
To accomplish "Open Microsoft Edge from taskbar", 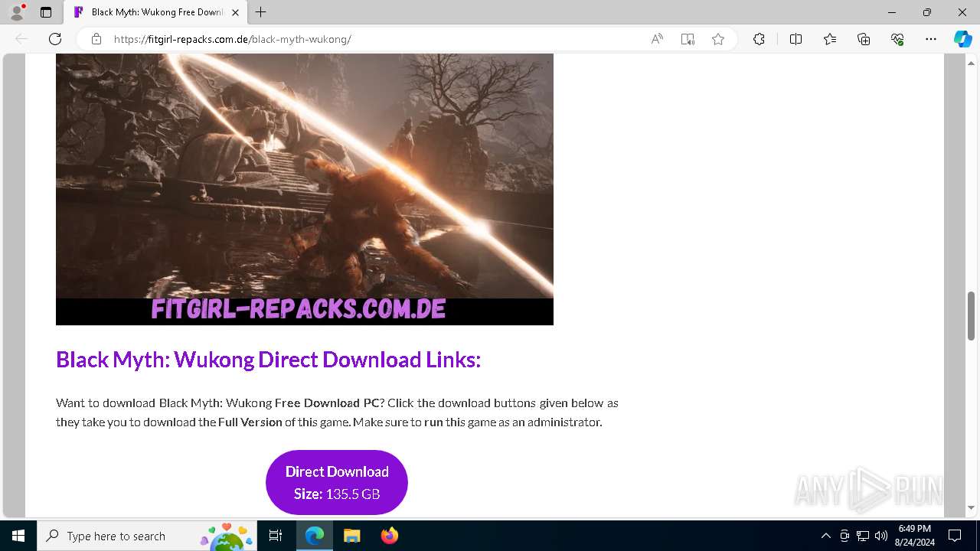I will [x=315, y=536].
